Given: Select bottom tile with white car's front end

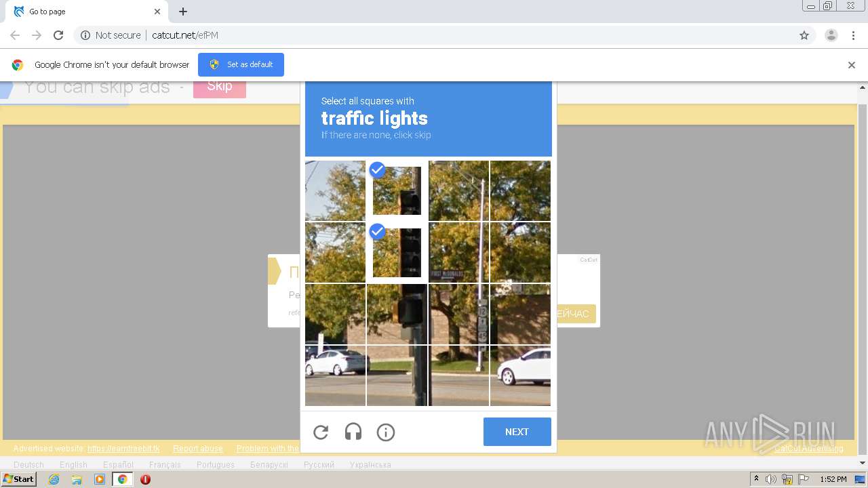Looking at the screenshot, I should coord(520,375).
